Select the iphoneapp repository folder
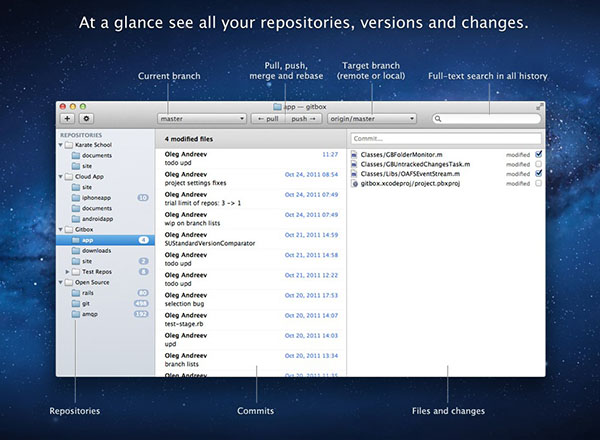This screenshot has width=600, height=440. point(96,197)
